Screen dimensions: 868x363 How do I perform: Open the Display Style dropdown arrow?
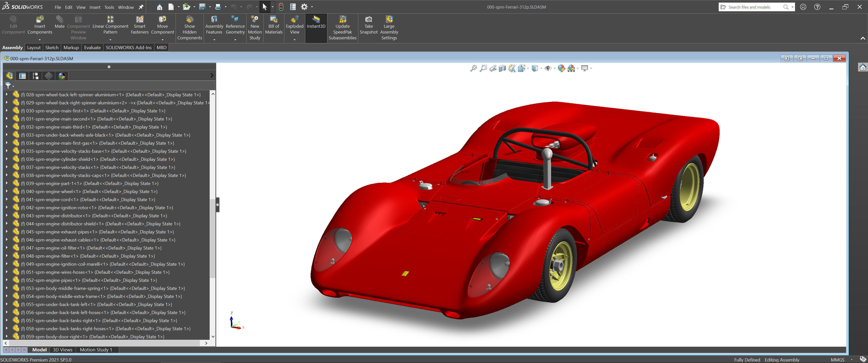point(541,68)
